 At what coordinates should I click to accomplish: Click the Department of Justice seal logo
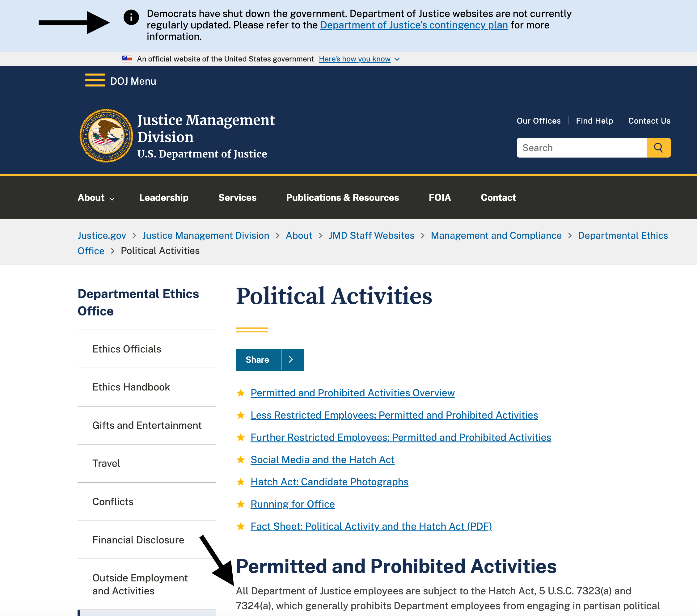[106, 136]
